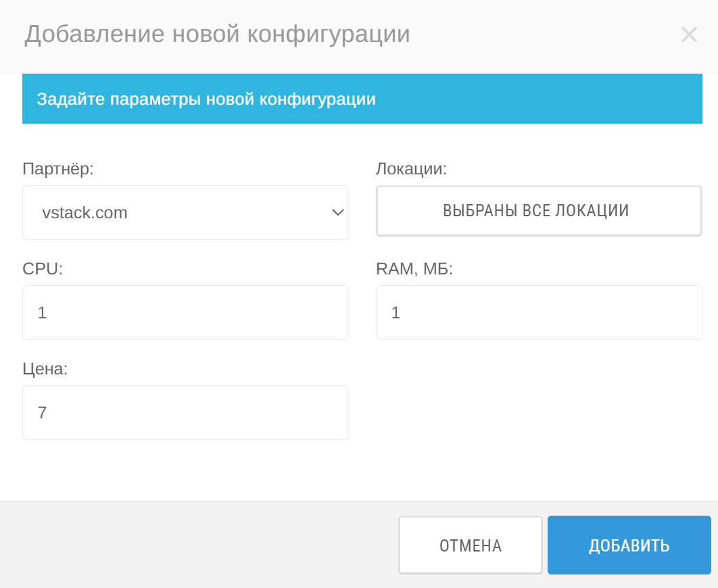Focus the CPU input field
The image size is (718, 588).
(x=185, y=312)
